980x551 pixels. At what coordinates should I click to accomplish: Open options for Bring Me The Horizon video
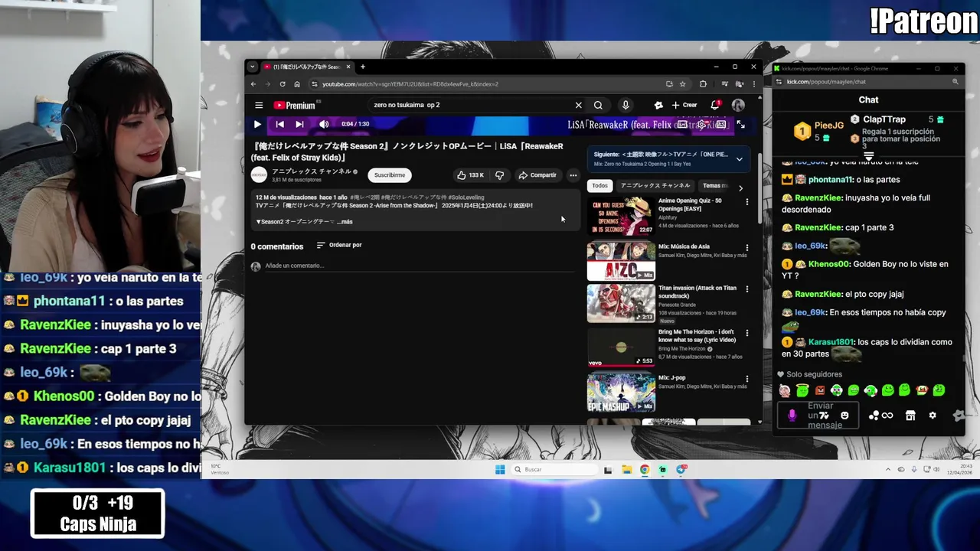pyautogui.click(x=747, y=334)
